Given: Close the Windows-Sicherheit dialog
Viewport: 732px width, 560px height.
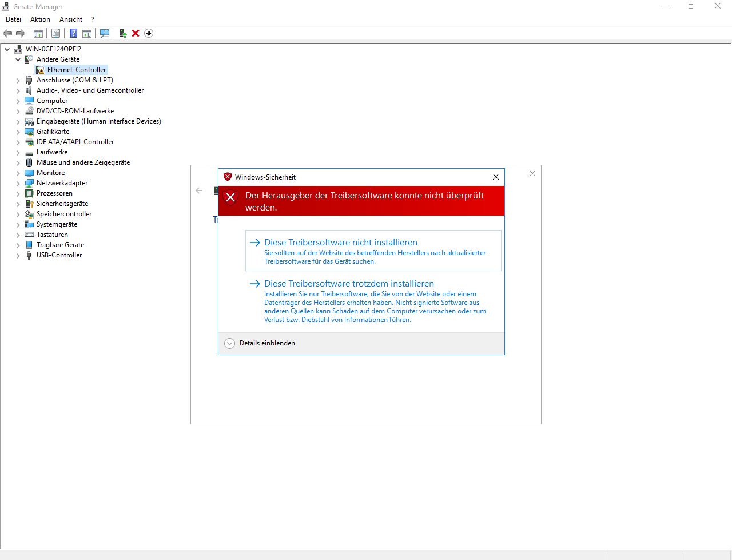Looking at the screenshot, I should point(496,177).
